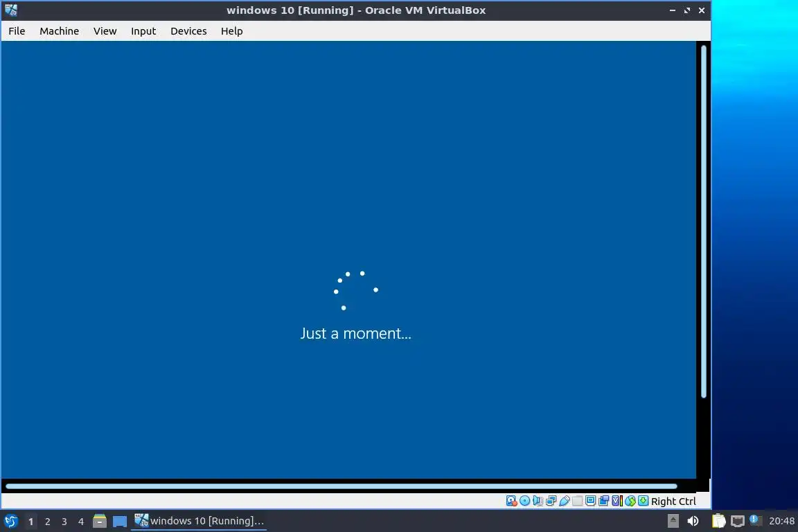Click the keyboard capture arrow icon
Viewport: 798px width, 532px height.
coord(644,501)
